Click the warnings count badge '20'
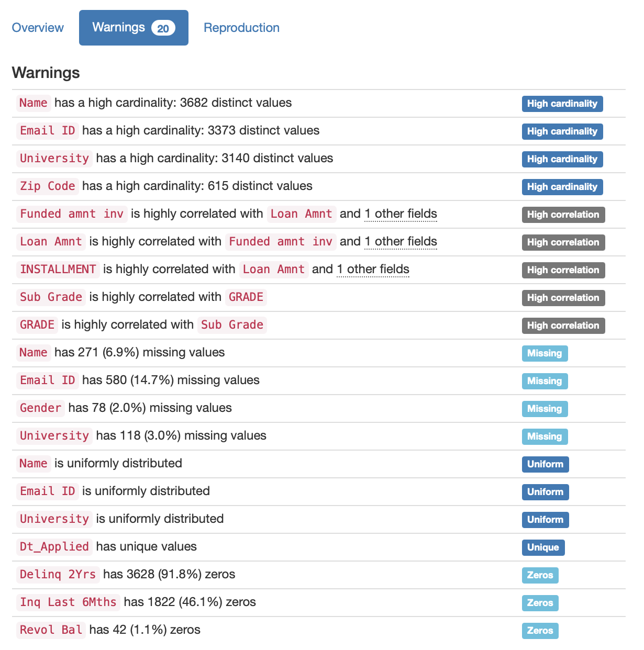Screen dimensions: 644x650 [163, 28]
